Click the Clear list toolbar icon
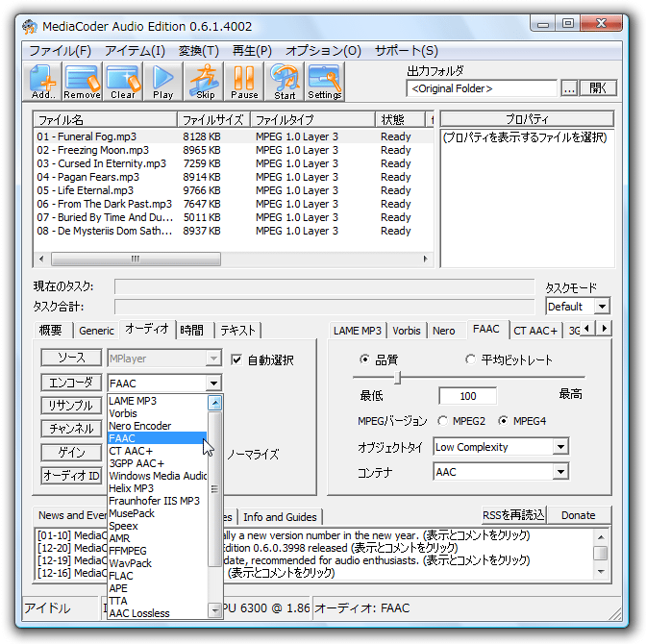Screen dimensions: 646x644 click(x=123, y=82)
